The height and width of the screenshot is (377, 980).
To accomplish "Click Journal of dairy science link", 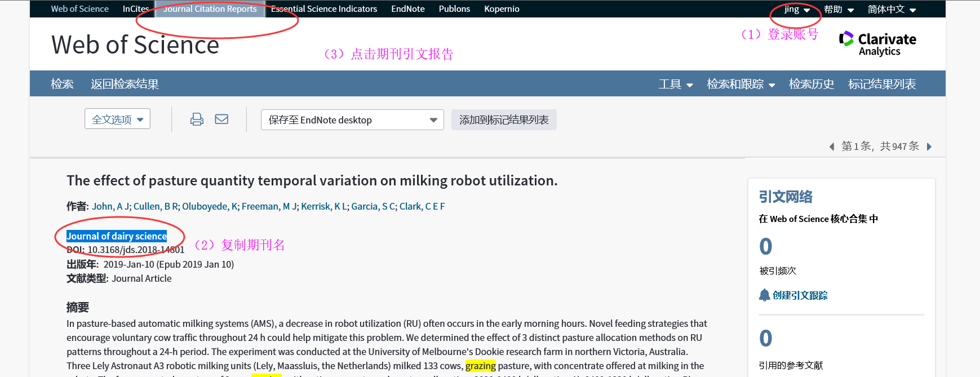I will click(x=117, y=236).
